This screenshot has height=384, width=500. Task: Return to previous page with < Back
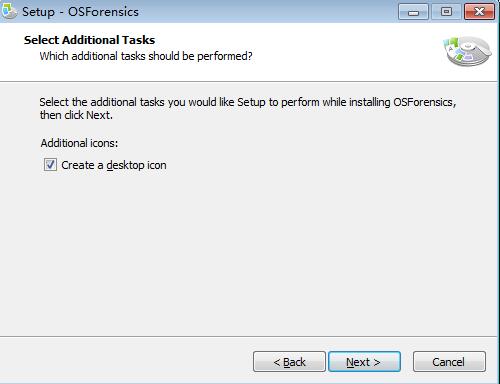289,362
